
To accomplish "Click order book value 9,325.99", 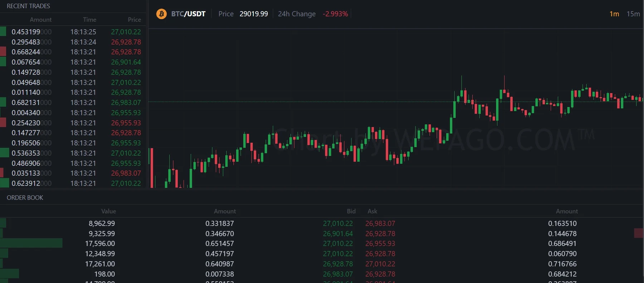I will [x=102, y=234].
